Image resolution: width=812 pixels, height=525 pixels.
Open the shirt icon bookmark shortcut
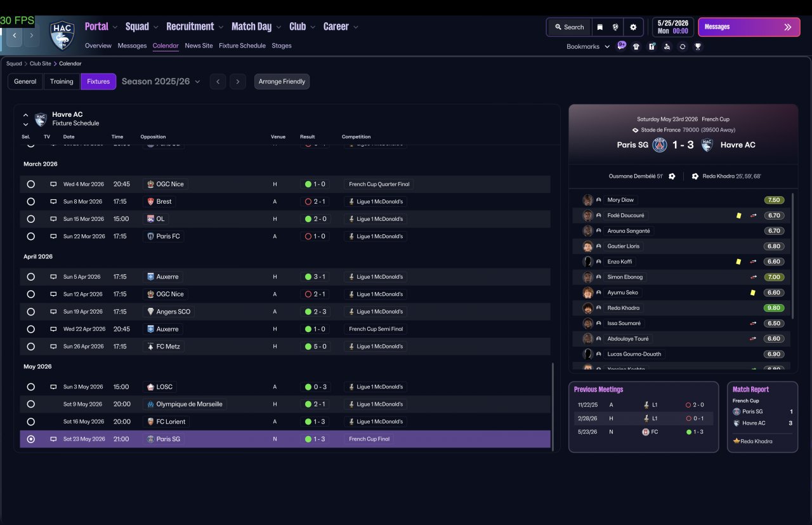[x=636, y=46]
